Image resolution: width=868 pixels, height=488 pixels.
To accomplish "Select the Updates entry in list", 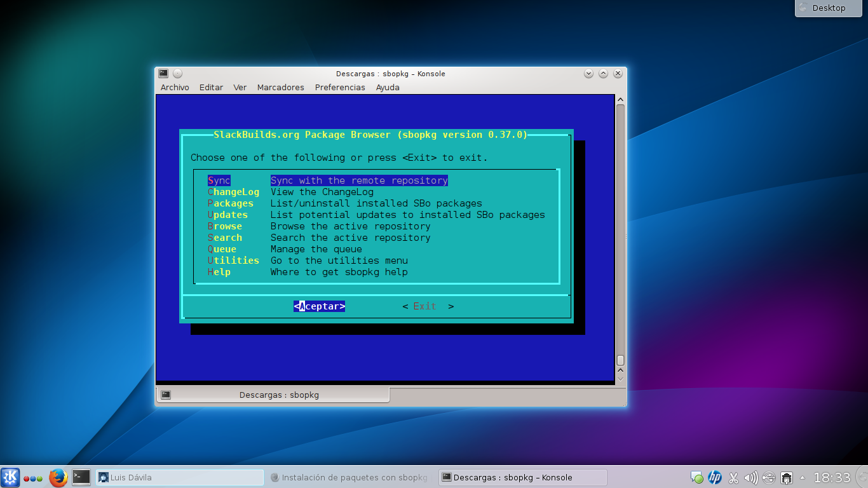I will point(376,215).
